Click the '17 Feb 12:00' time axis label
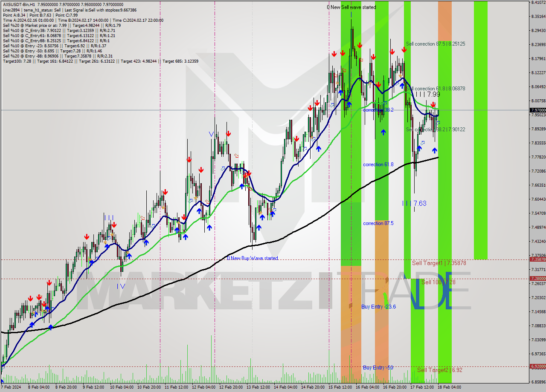This screenshot has height=392, width=546. point(421,387)
